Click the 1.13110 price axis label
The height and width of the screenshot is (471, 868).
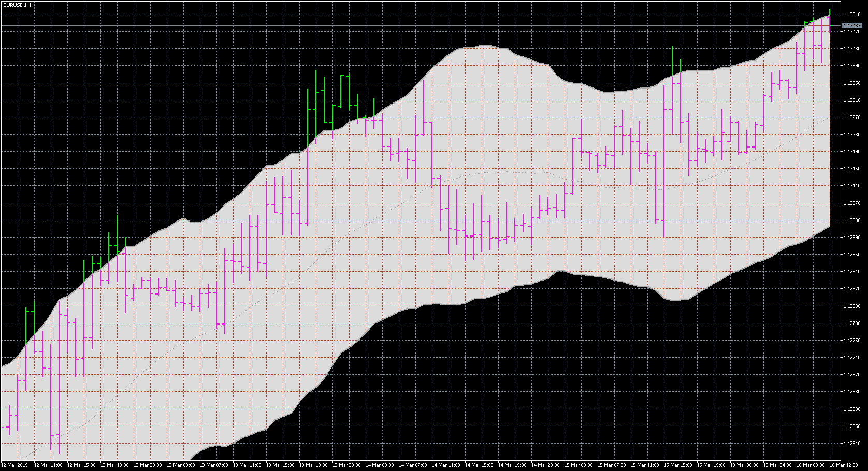(x=852, y=186)
